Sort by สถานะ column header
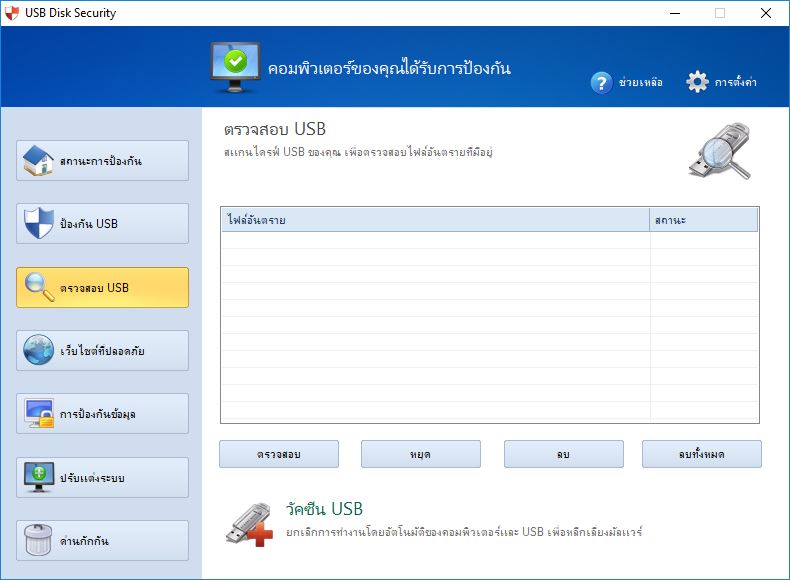This screenshot has width=790, height=580. tap(704, 220)
